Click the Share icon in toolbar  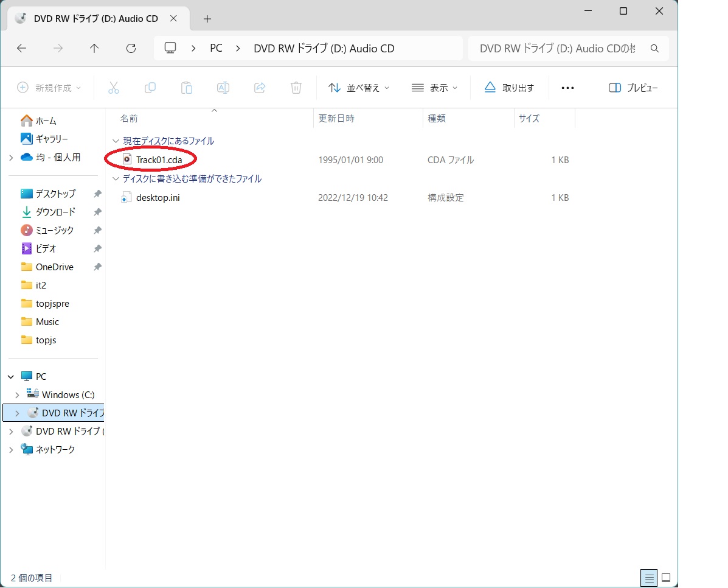click(x=260, y=88)
